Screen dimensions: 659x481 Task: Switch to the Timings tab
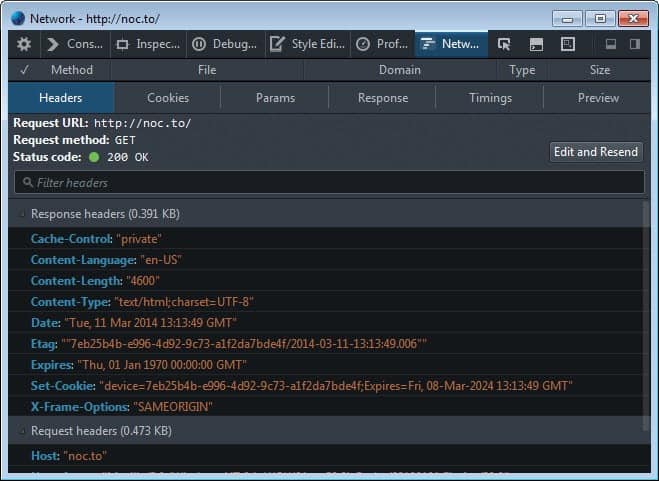490,98
